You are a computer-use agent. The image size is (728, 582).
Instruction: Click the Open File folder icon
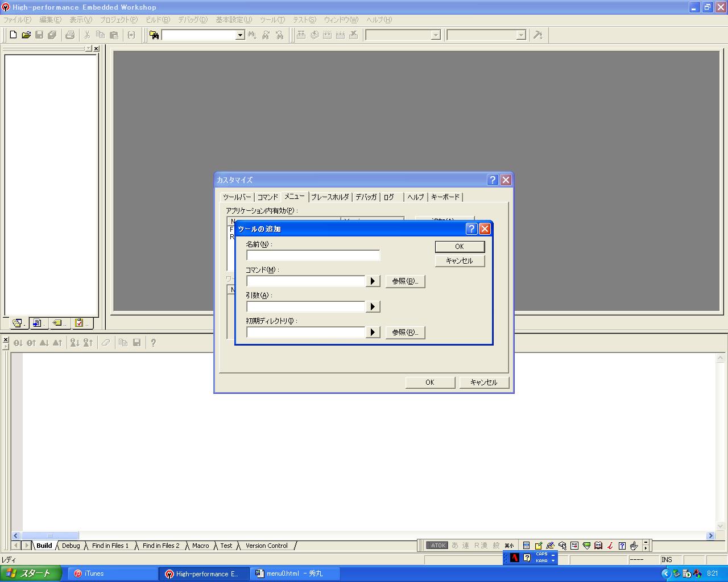point(26,35)
